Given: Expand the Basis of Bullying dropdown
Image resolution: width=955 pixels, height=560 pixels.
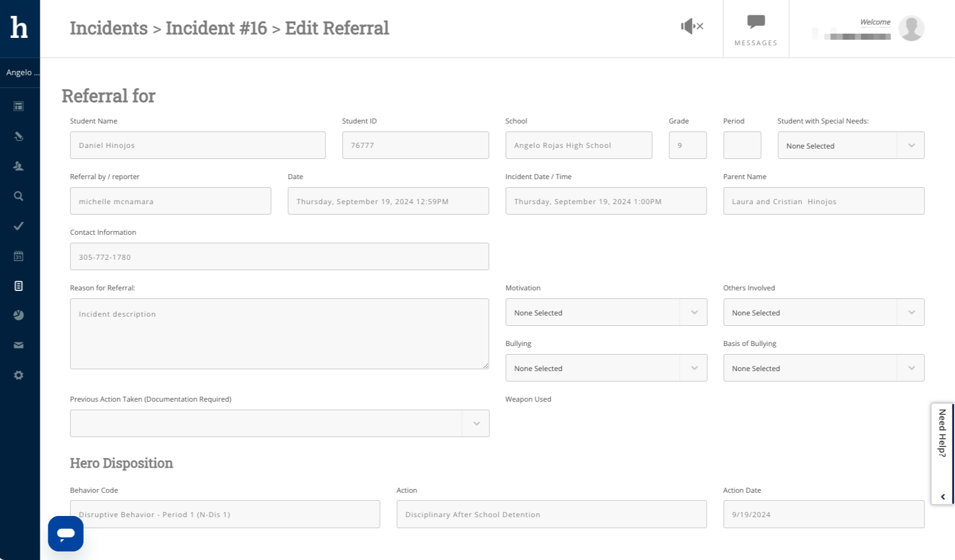Looking at the screenshot, I should (823, 368).
